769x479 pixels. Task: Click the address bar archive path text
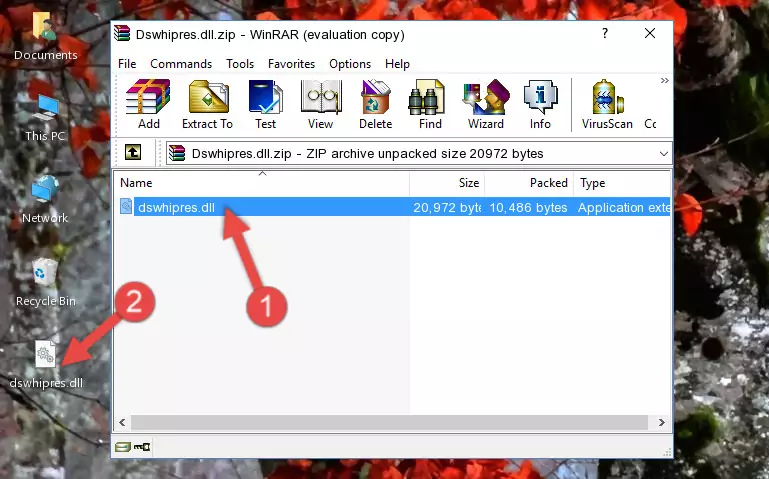[367, 153]
